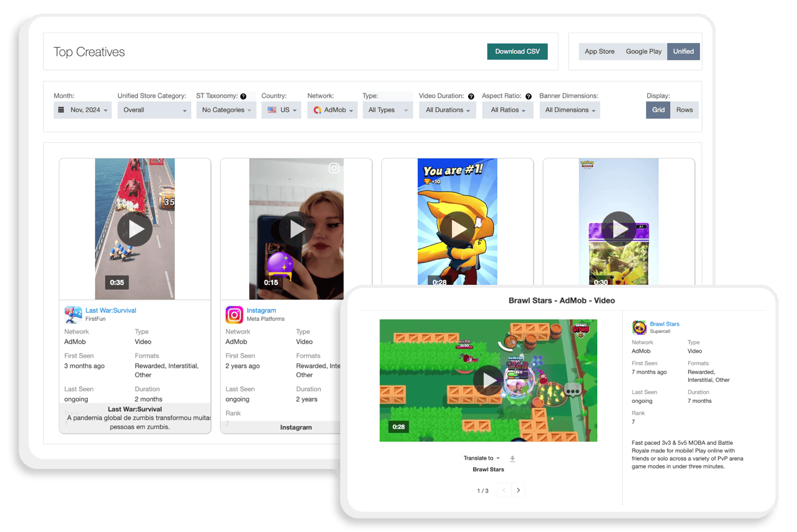The image size is (797, 532).
Task: Click the Last War:Survival caption title
Action: click(x=135, y=409)
